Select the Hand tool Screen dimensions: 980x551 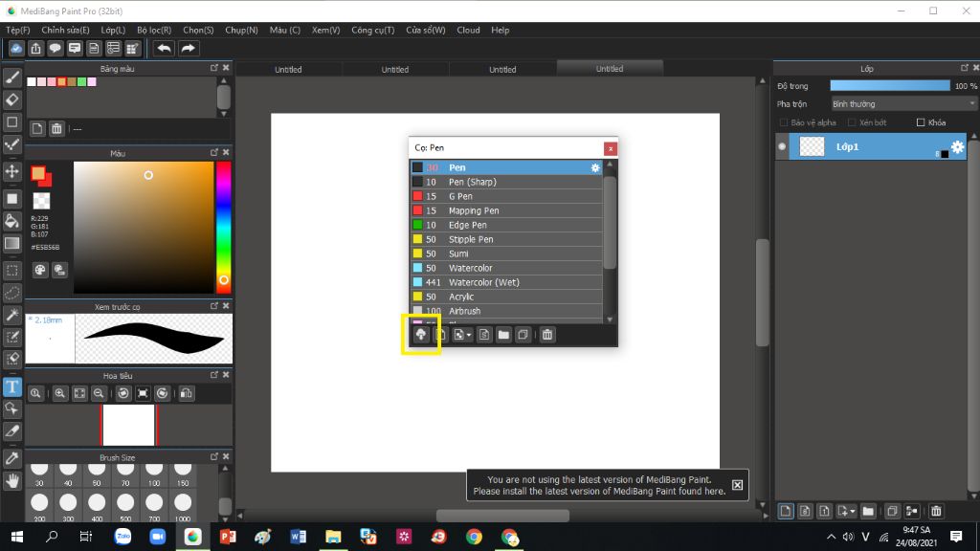pos(11,481)
